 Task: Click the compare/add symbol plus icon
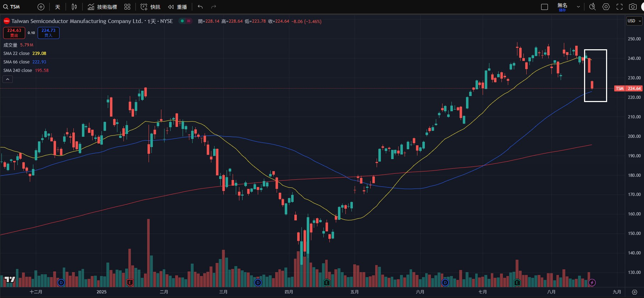click(x=41, y=7)
